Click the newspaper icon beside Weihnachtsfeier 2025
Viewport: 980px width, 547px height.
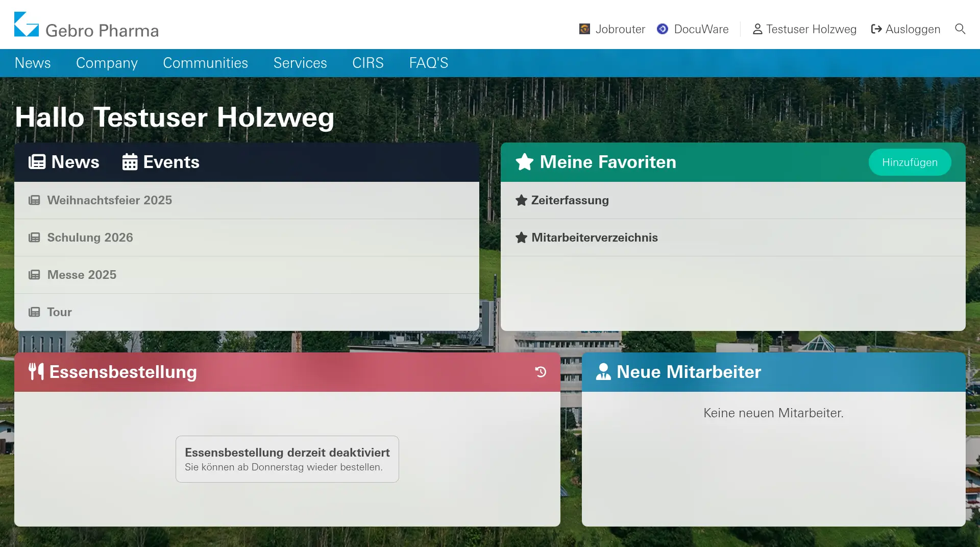click(34, 200)
